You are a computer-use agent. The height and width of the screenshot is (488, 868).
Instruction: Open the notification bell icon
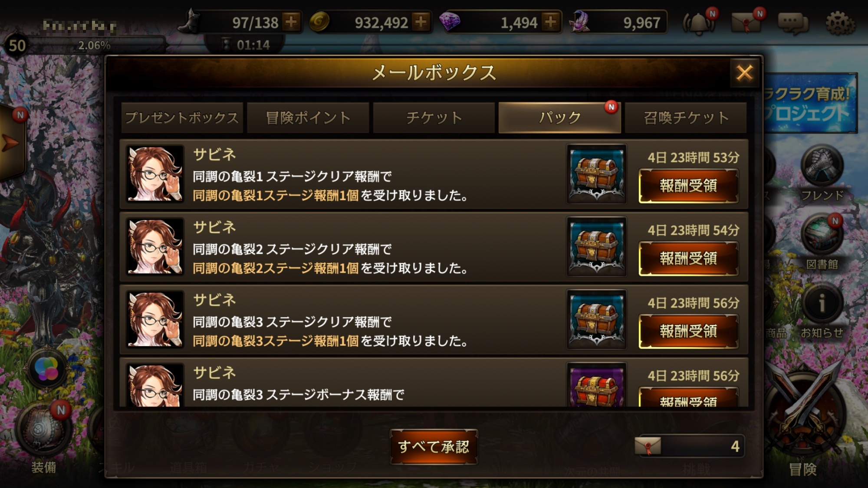pos(698,23)
